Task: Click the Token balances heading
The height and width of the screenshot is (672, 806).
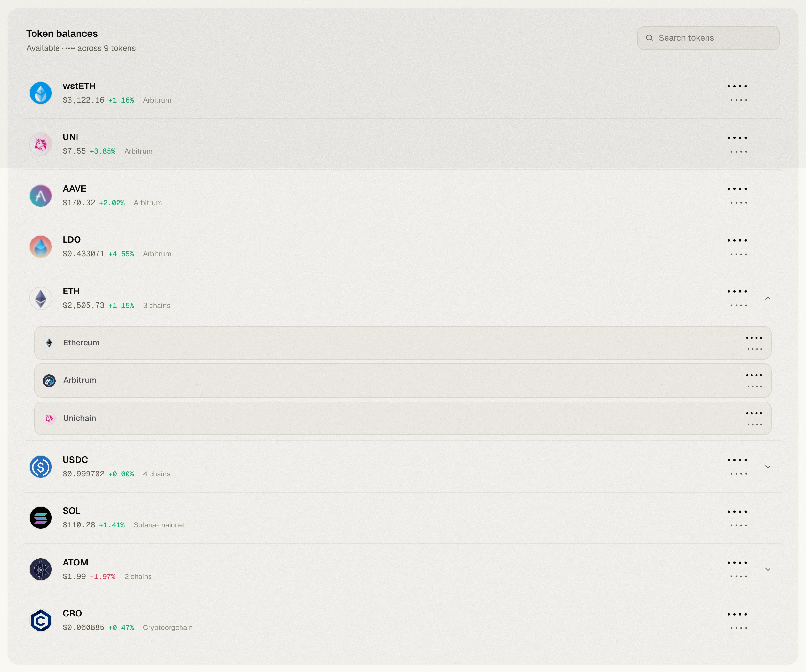Action: click(x=62, y=33)
